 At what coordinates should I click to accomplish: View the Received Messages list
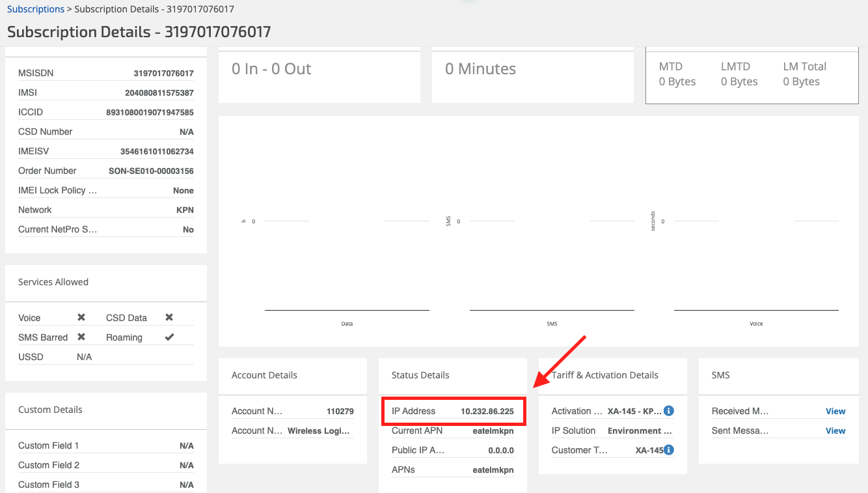835,411
